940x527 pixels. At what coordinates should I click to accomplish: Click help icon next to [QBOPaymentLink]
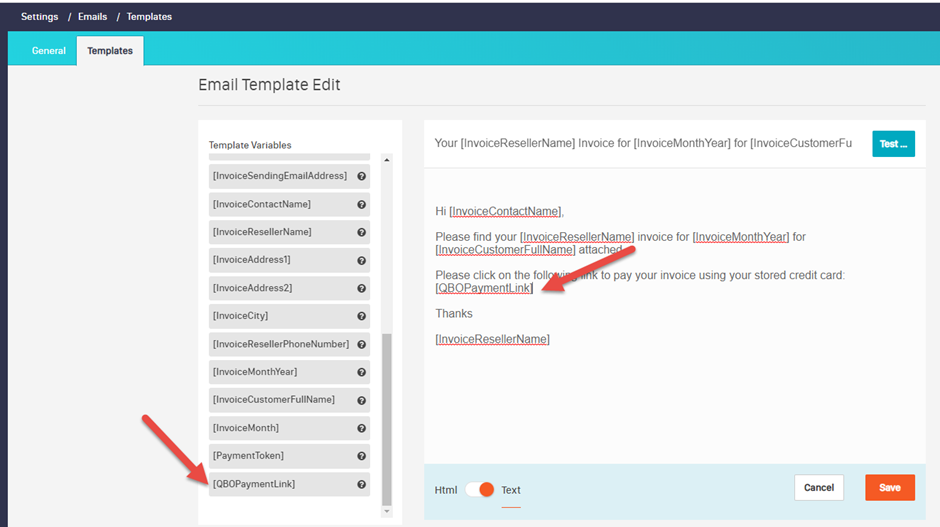[x=361, y=484]
